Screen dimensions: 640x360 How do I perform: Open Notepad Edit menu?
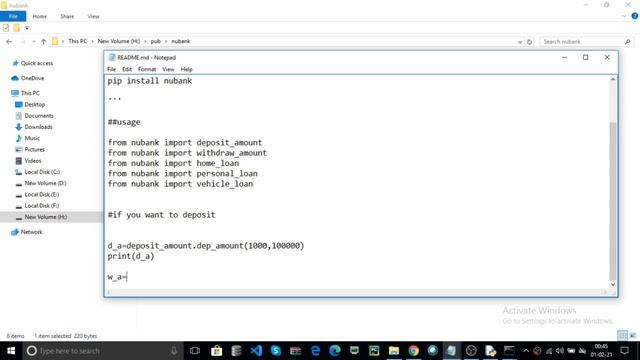coord(127,69)
